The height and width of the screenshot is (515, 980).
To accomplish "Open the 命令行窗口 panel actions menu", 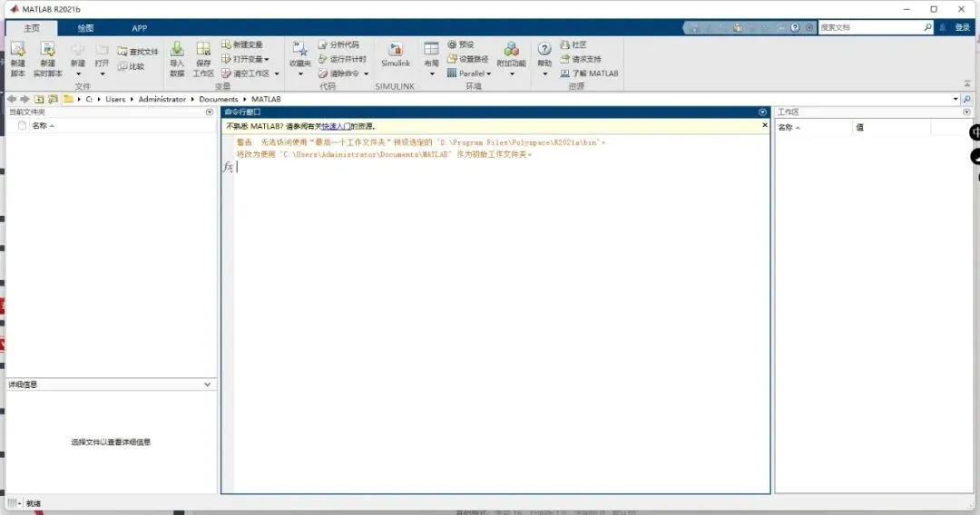I will point(762,112).
